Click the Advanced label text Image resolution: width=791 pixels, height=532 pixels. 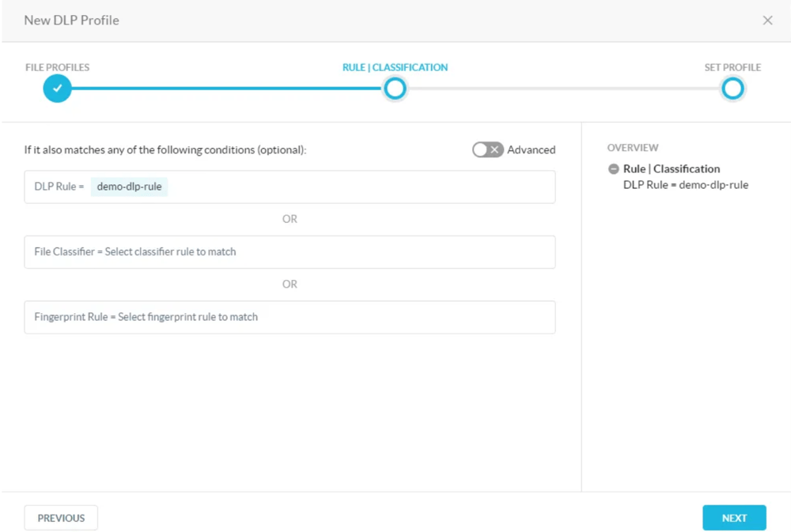pos(532,149)
